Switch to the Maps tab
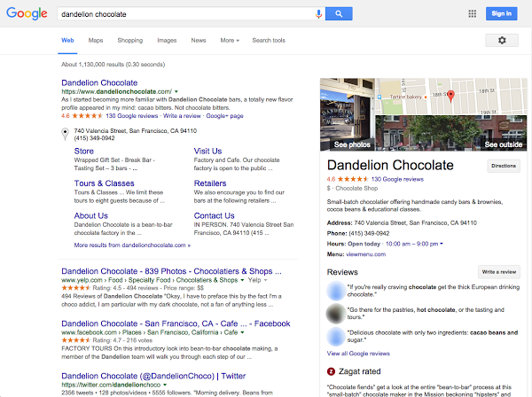This screenshot has width=532, height=397. (96, 41)
